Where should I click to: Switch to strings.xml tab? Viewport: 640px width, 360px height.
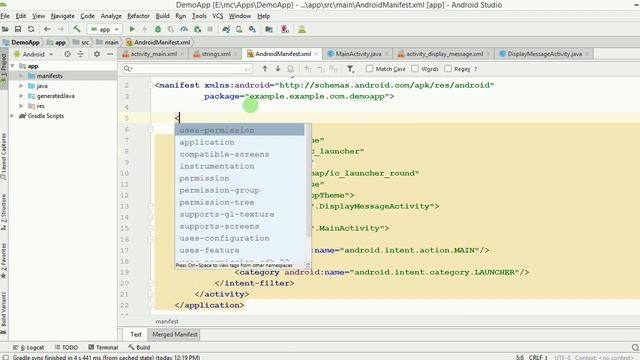pyautogui.click(x=216, y=54)
